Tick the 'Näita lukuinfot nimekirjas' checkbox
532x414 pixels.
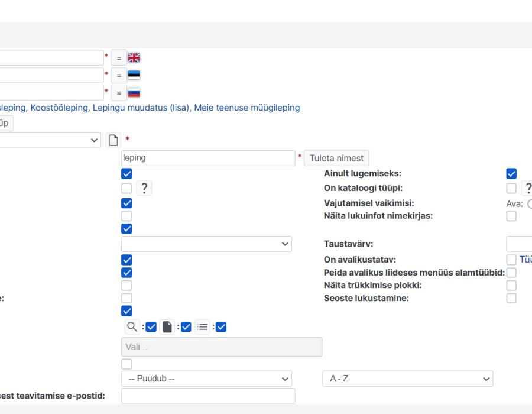click(511, 216)
